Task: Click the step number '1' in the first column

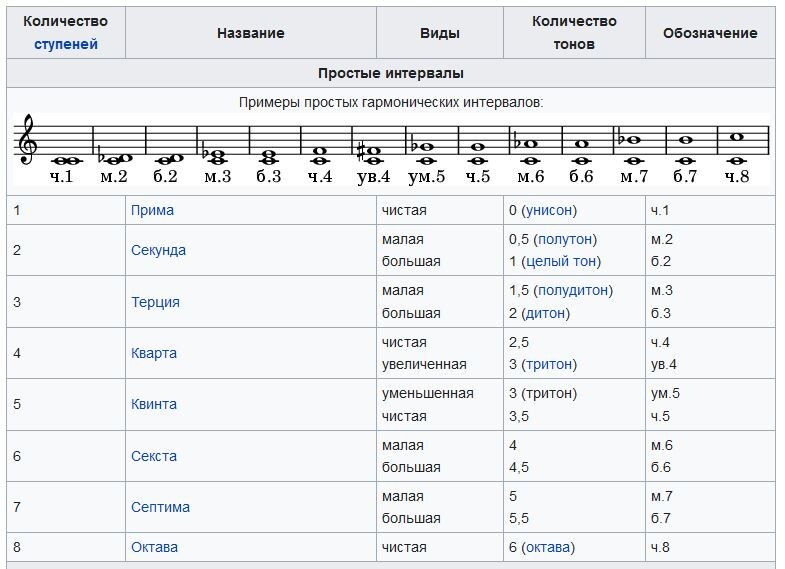Action: pos(17,210)
